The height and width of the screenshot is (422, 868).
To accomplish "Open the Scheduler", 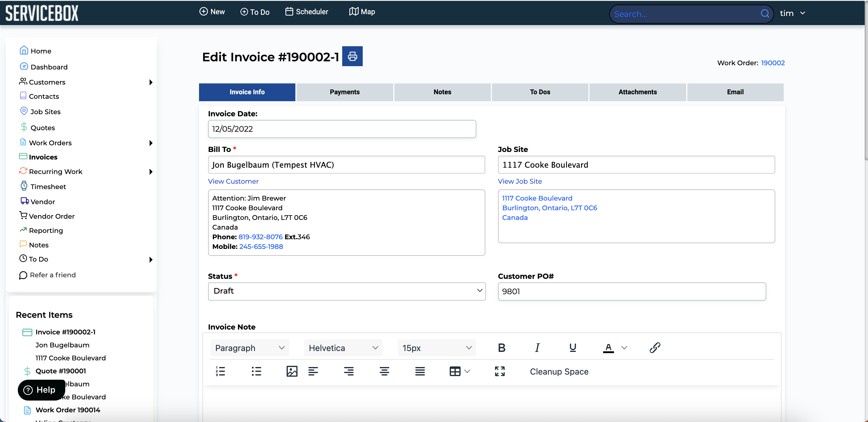I will point(307,11).
